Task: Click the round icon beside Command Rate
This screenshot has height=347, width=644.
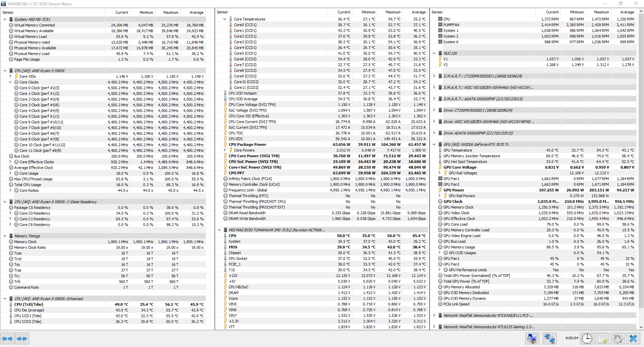Action: tap(11, 287)
